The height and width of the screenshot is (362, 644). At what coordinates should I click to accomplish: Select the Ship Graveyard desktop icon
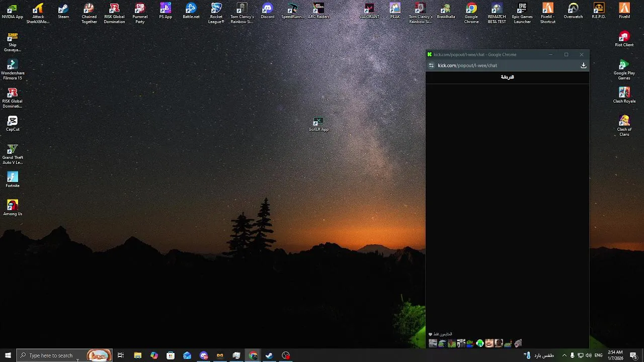coord(13,42)
